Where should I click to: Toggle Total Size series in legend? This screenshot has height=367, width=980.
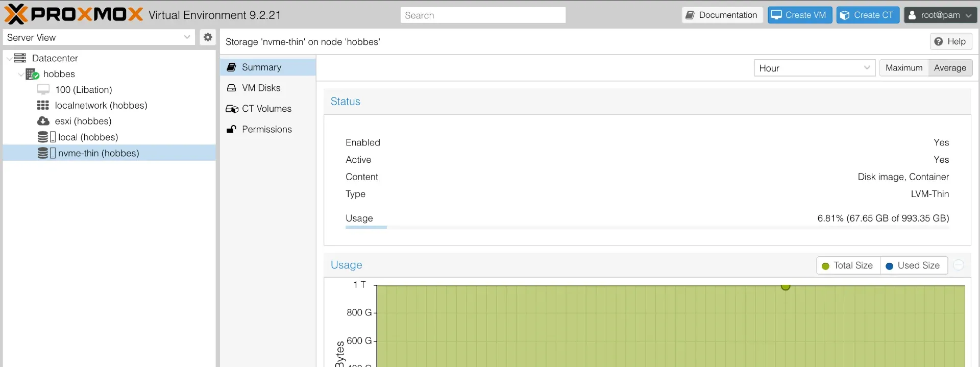coord(848,265)
